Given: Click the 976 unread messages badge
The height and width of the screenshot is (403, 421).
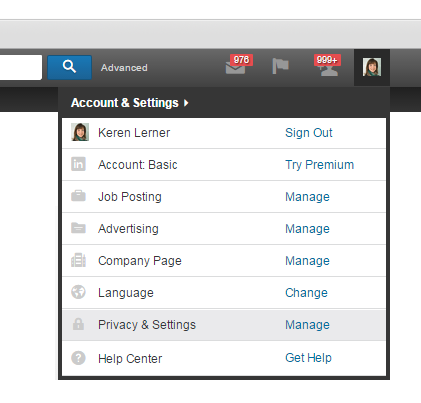Looking at the screenshot, I should pyautogui.click(x=241, y=60).
